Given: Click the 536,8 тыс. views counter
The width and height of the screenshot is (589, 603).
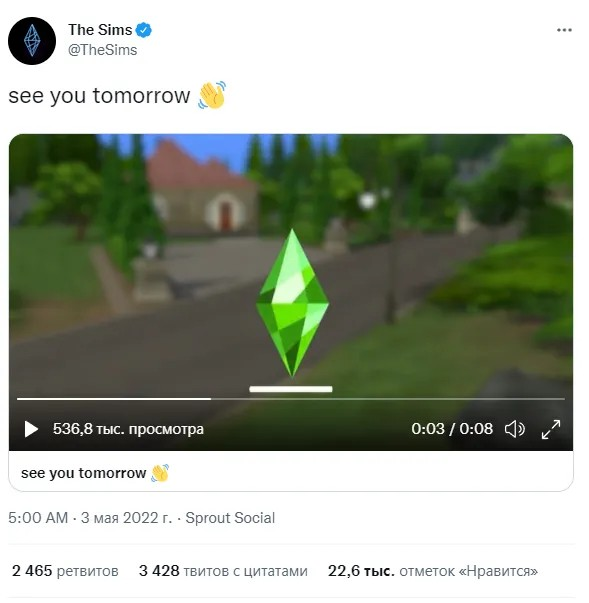Looking at the screenshot, I should click(x=128, y=429).
